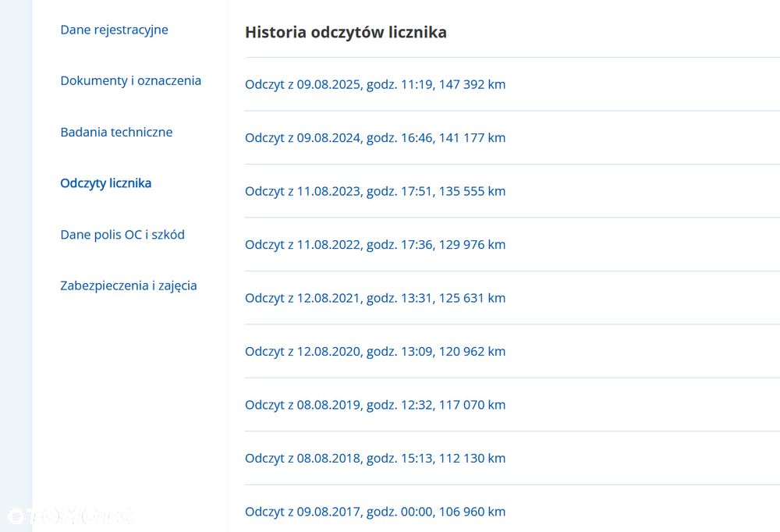
Task: Open reading showing 125 631 km
Action: click(375, 298)
